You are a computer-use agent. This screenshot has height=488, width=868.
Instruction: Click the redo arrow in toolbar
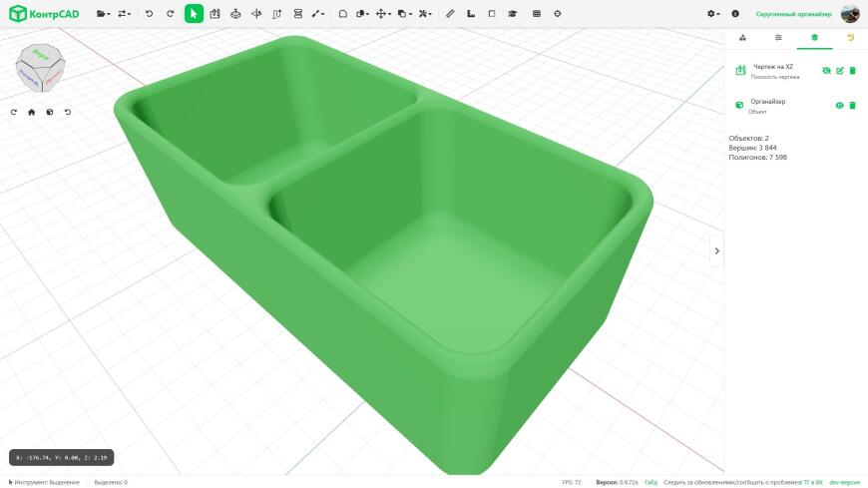tap(171, 14)
